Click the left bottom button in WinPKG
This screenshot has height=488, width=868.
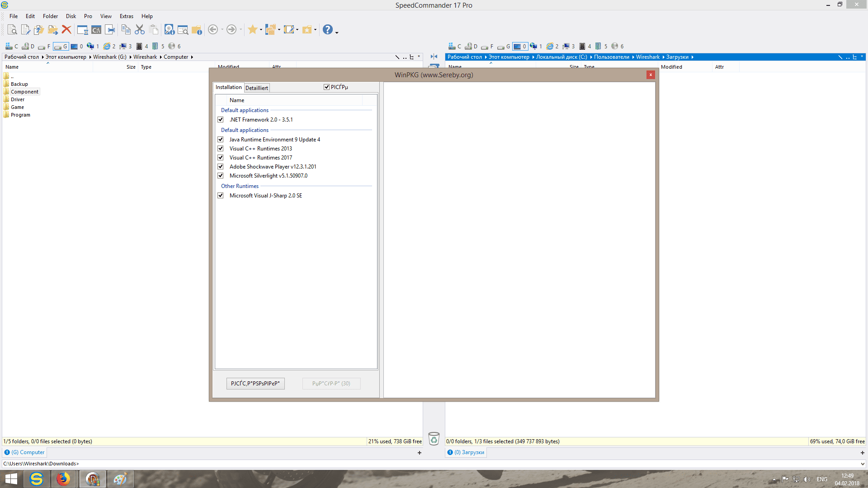coord(255,384)
